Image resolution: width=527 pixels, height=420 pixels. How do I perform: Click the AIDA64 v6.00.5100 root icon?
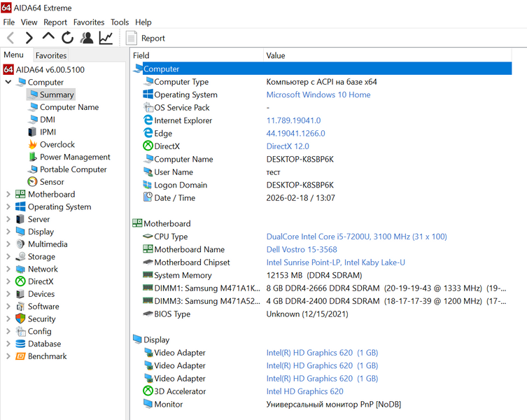point(8,69)
